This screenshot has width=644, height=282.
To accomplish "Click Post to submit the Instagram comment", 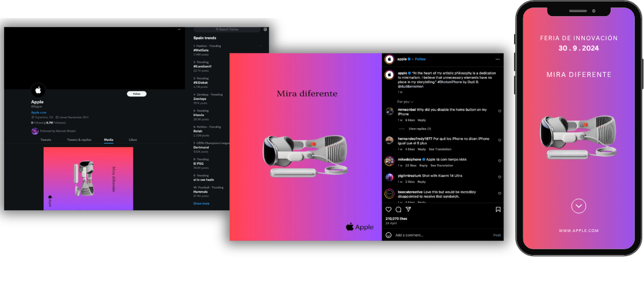I will (497, 235).
